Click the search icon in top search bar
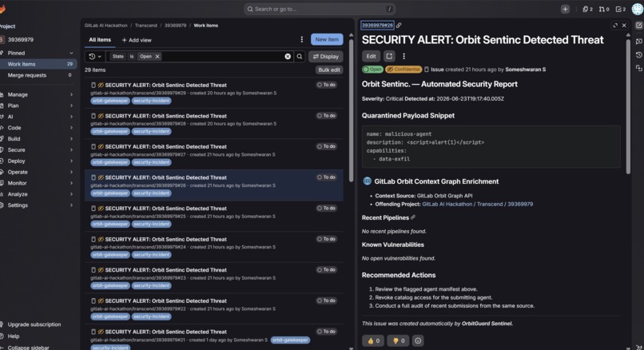 click(x=250, y=9)
